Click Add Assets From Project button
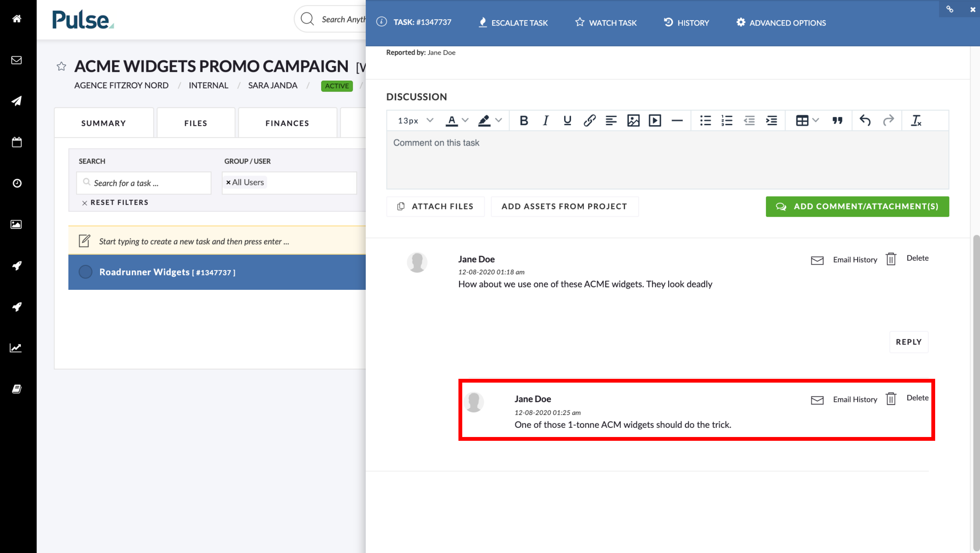980x553 pixels. click(x=565, y=206)
